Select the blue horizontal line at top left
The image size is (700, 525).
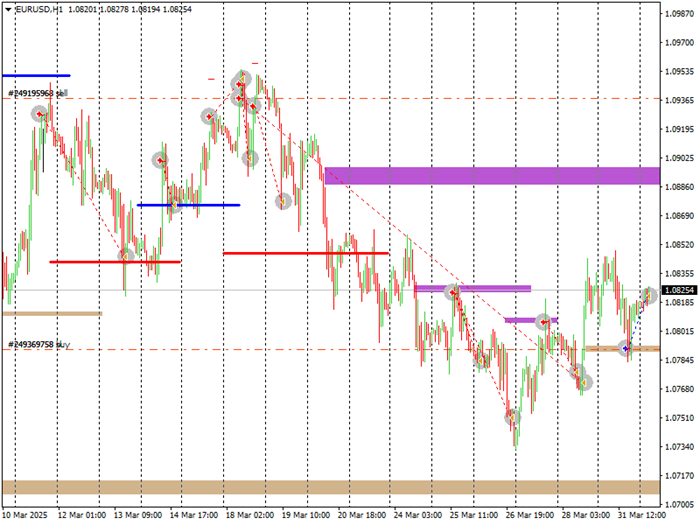tap(36, 75)
